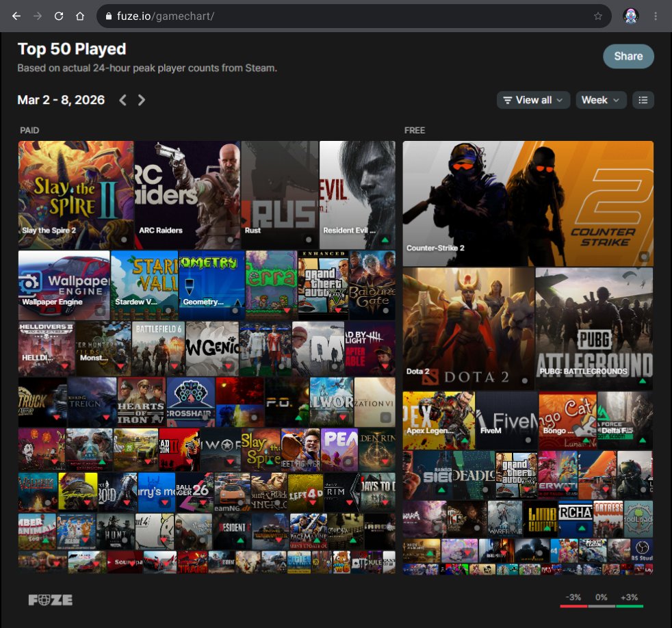This screenshot has width=672, height=628.
Task: Bookmark this page with the star icon
Action: coord(598,16)
